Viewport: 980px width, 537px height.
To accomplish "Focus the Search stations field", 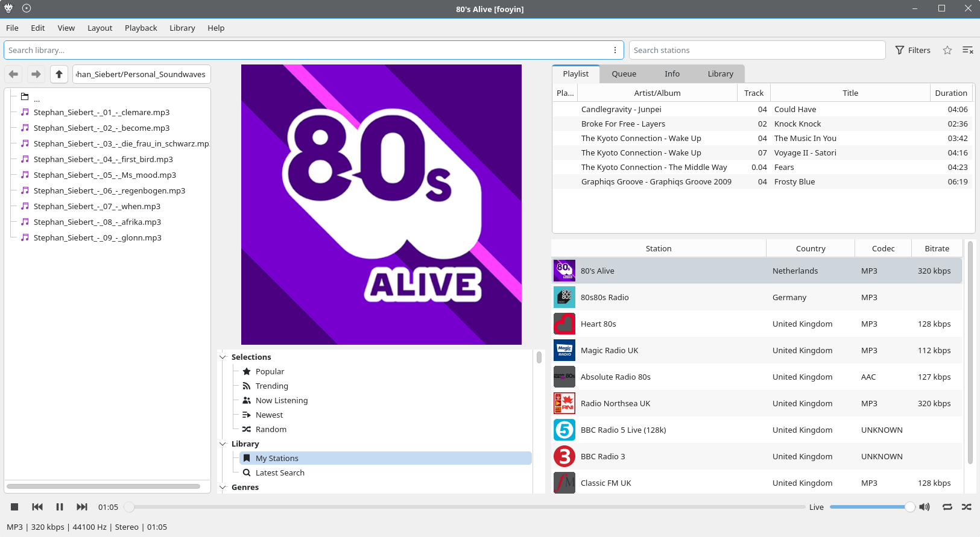I will point(757,50).
